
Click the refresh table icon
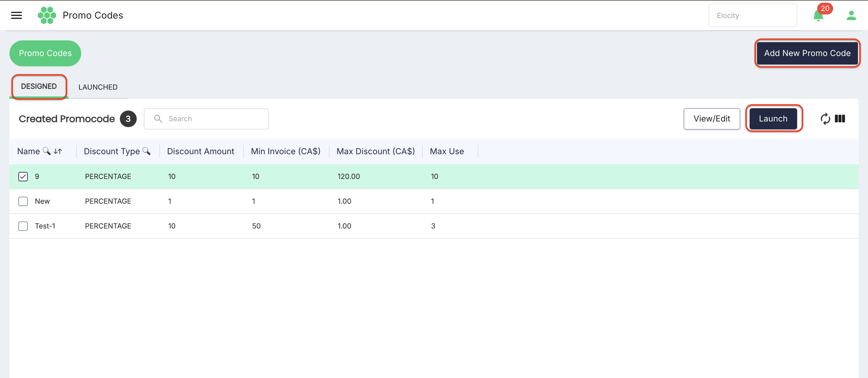click(x=825, y=119)
